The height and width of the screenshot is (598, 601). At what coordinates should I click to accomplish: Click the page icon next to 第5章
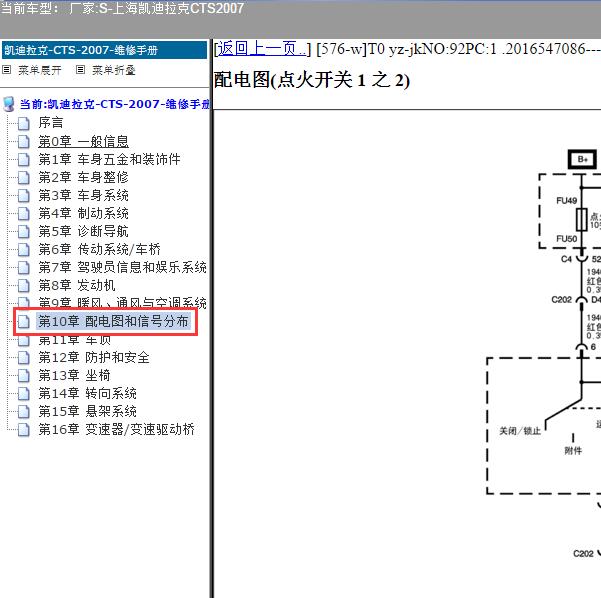tap(24, 232)
